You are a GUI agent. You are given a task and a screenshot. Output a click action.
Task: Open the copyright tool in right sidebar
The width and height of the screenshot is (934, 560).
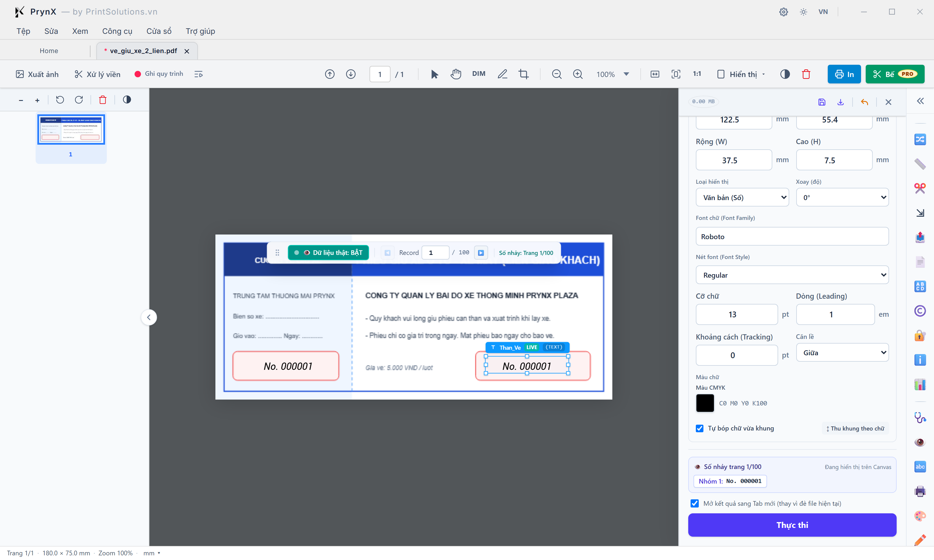point(920,311)
